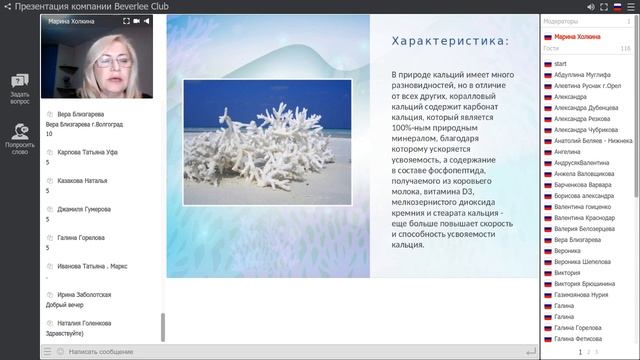Open the emoji smiley picker

point(60,351)
